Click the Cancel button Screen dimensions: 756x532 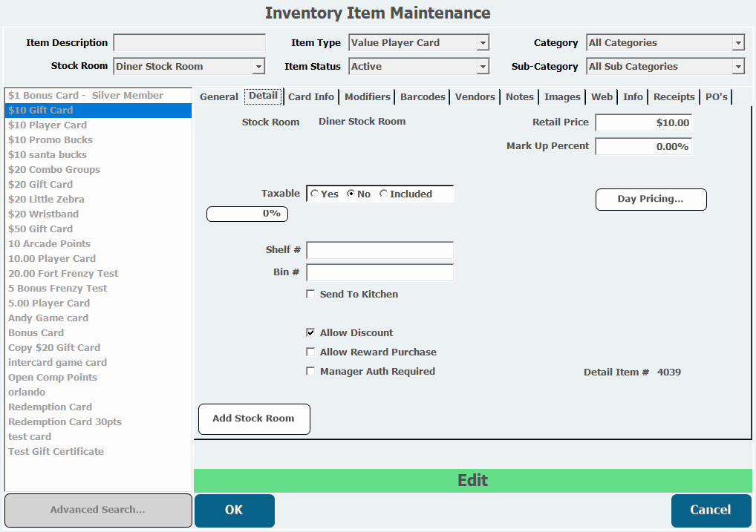pyautogui.click(x=711, y=510)
